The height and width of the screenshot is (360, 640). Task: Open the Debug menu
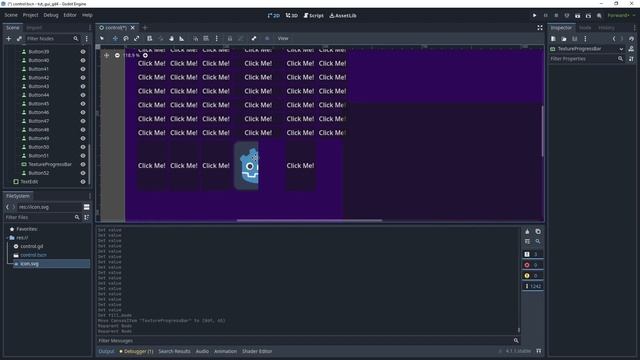(51, 15)
